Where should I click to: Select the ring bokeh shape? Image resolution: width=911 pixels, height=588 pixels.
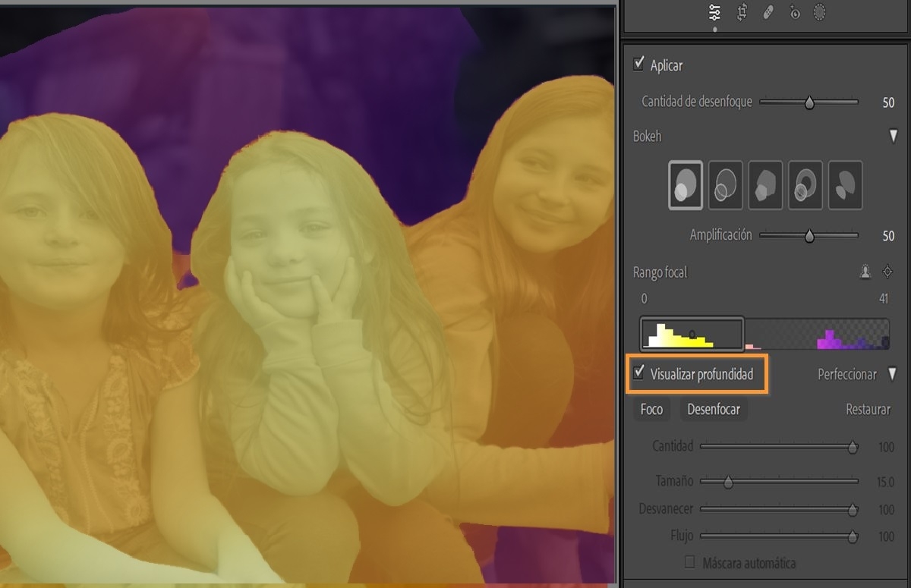coord(725,184)
